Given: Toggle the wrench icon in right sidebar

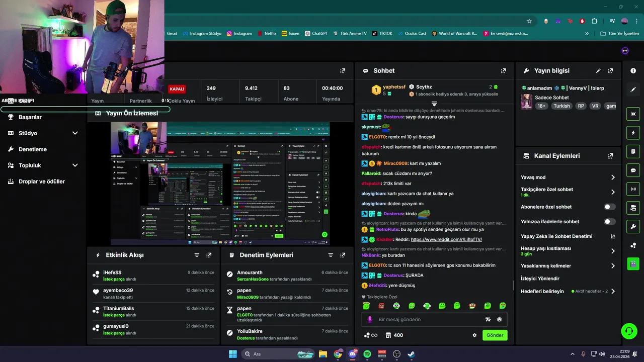Looking at the screenshot, I should click(633, 226).
